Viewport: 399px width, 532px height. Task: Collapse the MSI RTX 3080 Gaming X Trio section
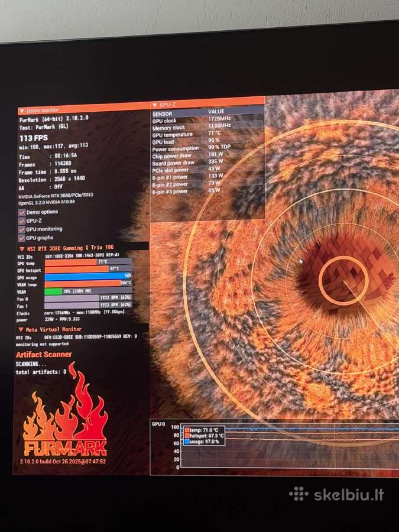tap(22, 249)
